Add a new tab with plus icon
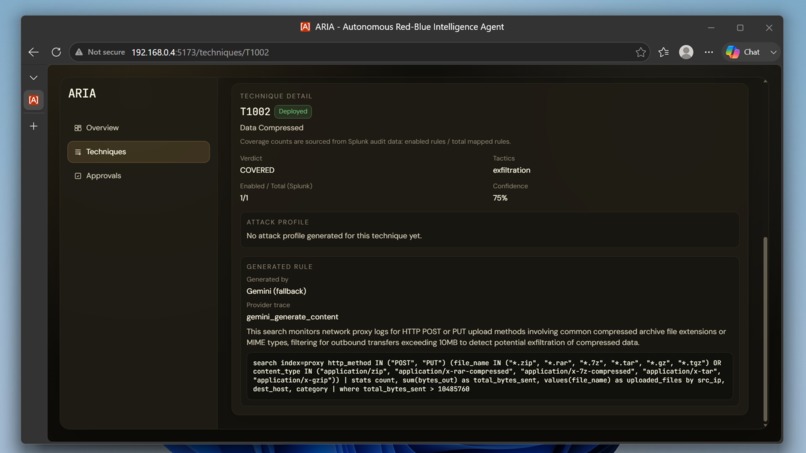 tap(33, 126)
